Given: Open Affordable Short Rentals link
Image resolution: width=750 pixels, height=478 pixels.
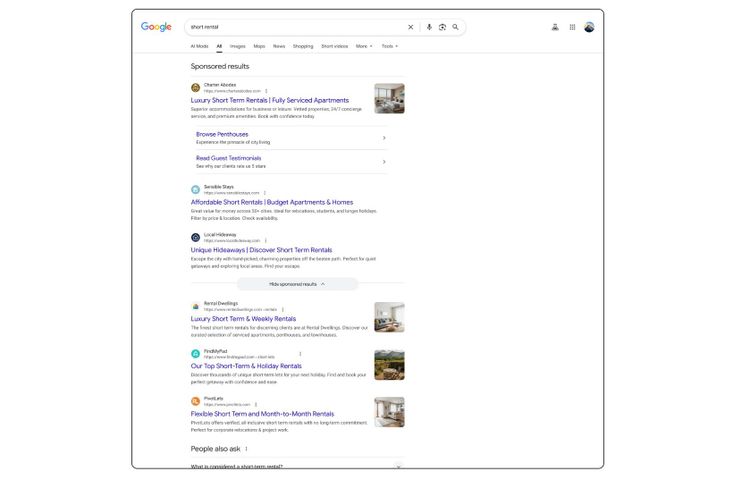Looking at the screenshot, I should (x=271, y=202).
